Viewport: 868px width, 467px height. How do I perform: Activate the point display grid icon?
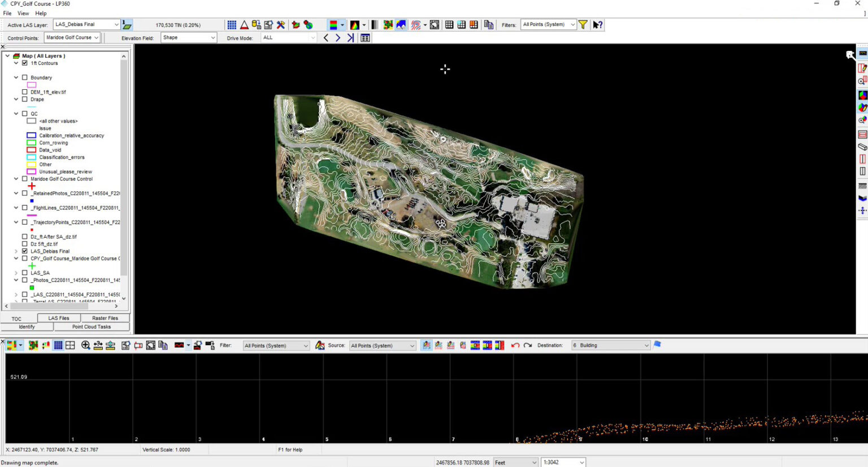point(231,24)
